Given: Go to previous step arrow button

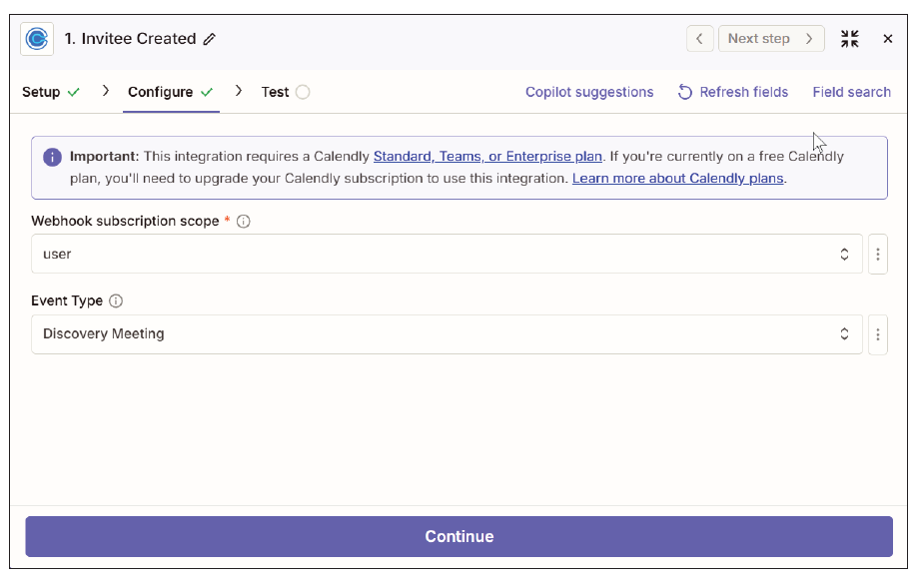Looking at the screenshot, I should click(699, 39).
